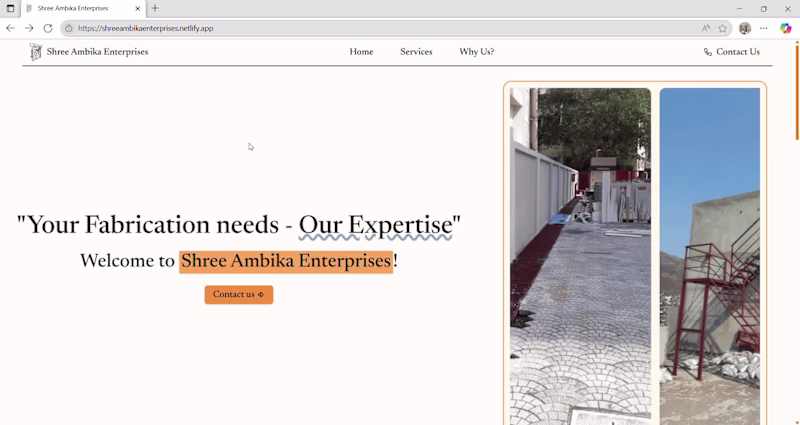Click the orange Contact us button
The height and width of the screenshot is (425, 800).
point(239,294)
